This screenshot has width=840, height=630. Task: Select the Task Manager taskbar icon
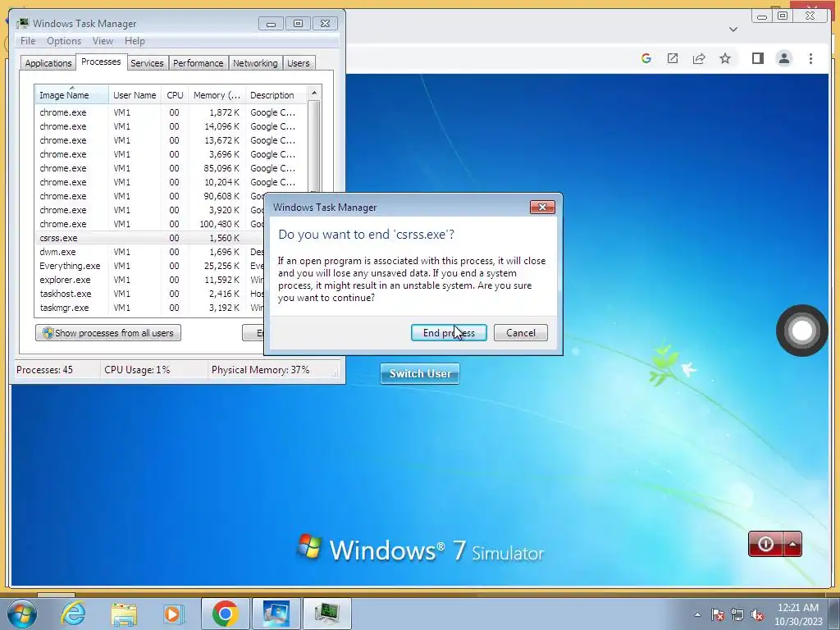coord(326,614)
